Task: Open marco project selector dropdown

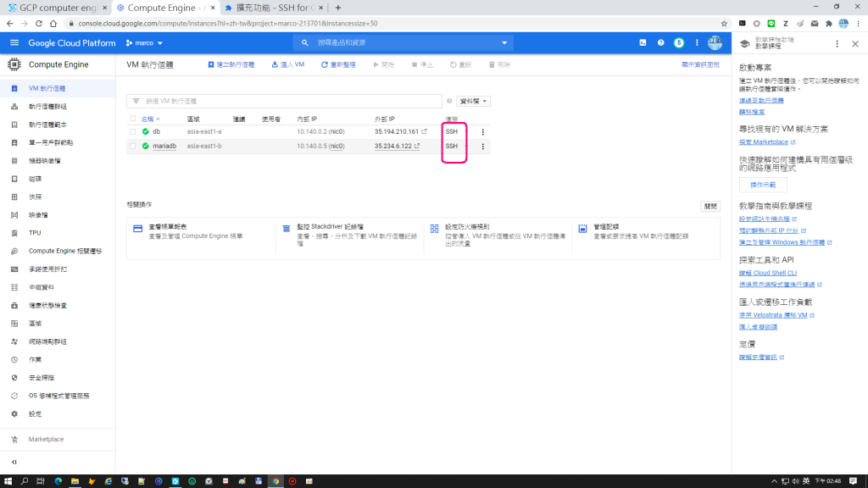Action: [144, 43]
